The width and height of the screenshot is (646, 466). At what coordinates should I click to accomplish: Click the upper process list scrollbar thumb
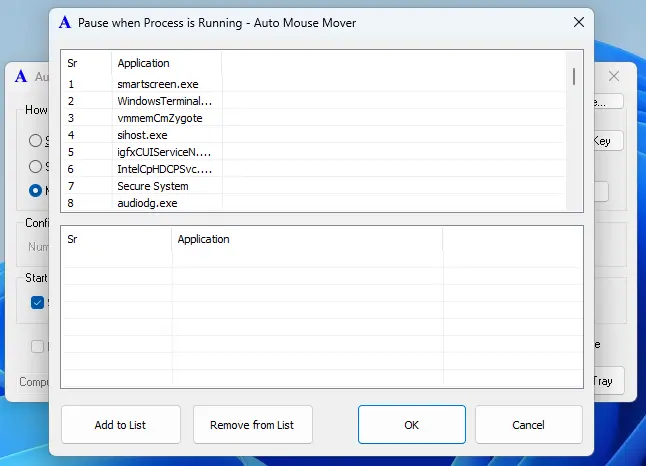click(x=574, y=77)
